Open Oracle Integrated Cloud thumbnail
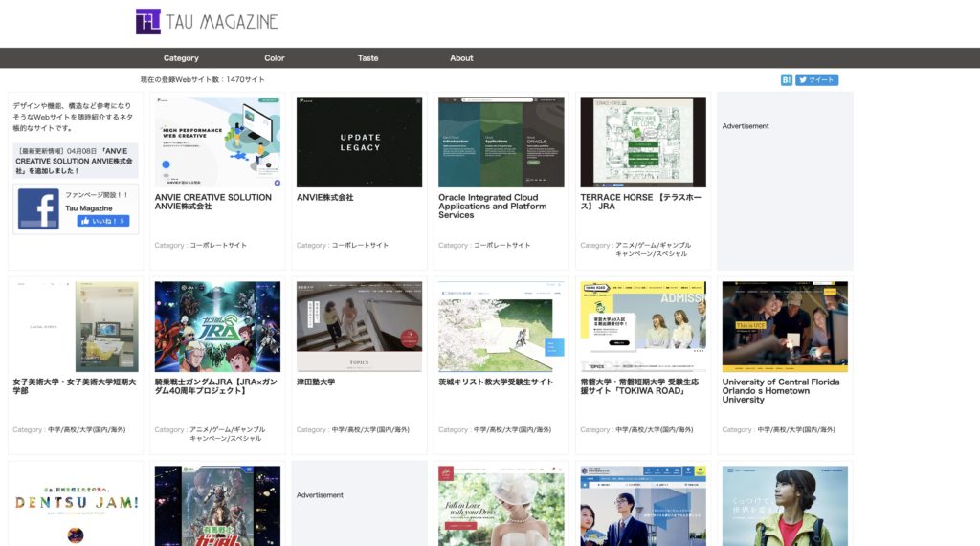This screenshot has height=546, width=980. (x=501, y=142)
